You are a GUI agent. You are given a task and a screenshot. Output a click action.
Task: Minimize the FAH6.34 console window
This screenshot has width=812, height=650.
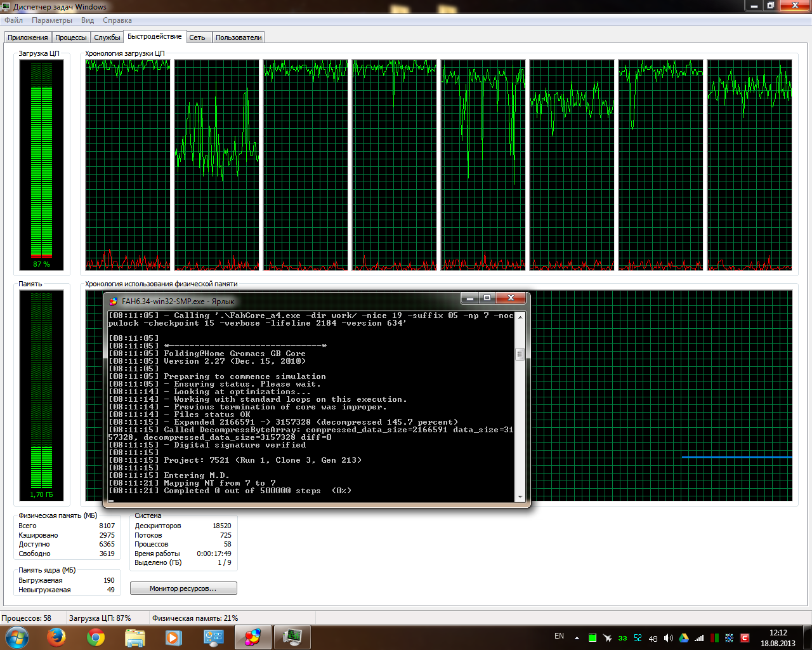(x=470, y=298)
